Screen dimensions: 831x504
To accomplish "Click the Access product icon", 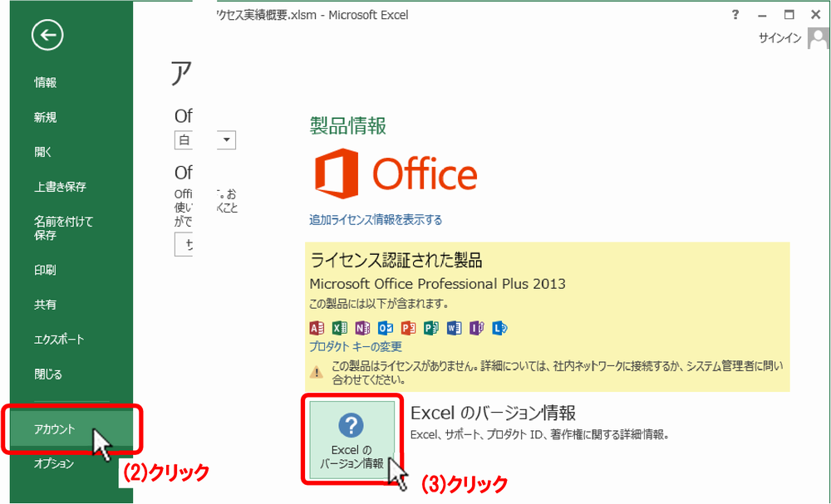I will (x=317, y=328).
